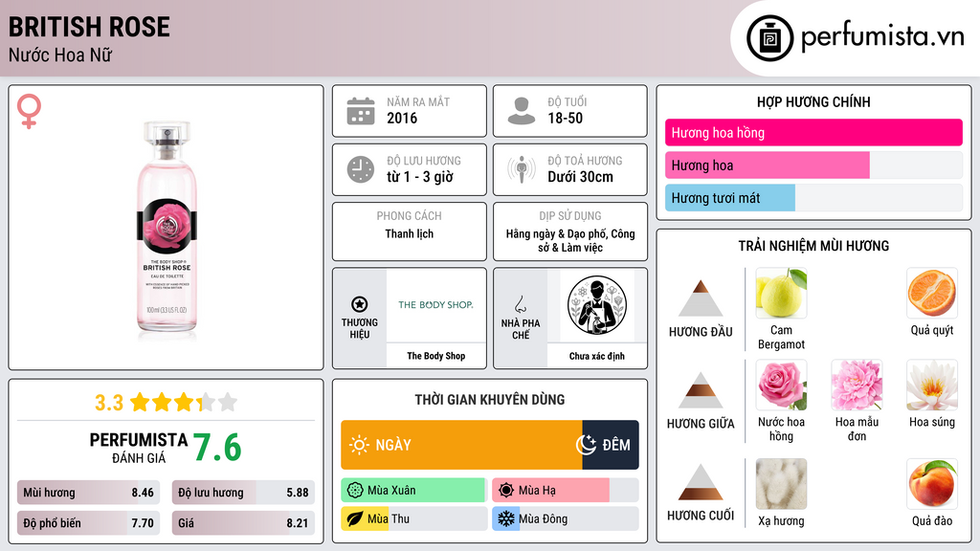Click the Hương giữa pyramid icon
The image size is (980, 551).
point(701,390)
